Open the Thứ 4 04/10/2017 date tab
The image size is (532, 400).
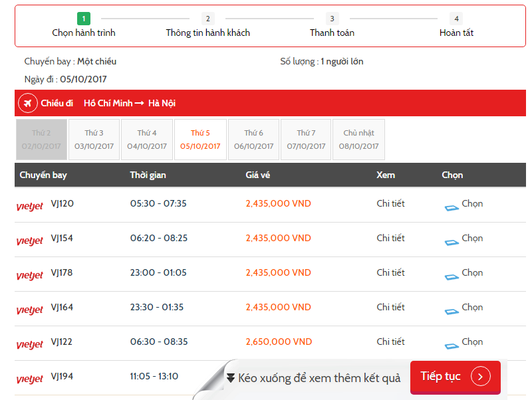(147, 140)
